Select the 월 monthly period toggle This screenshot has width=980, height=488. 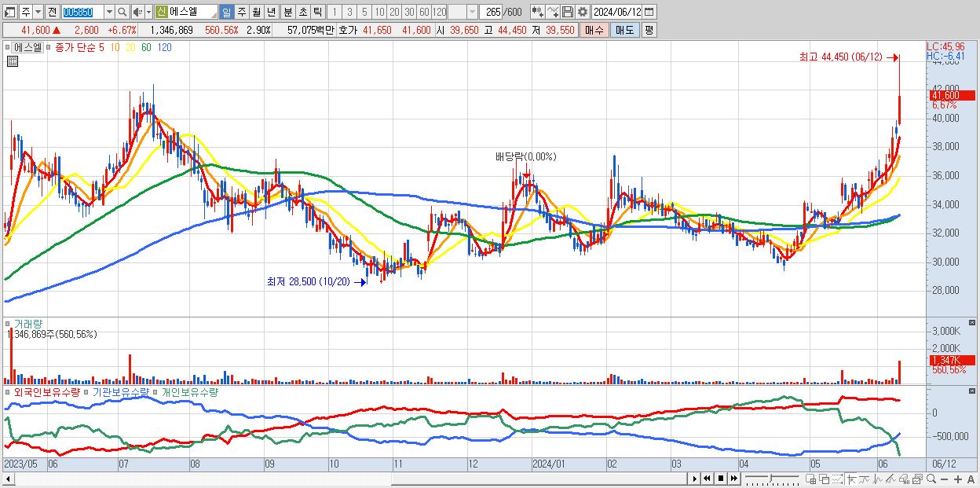(x=256, y=12)
